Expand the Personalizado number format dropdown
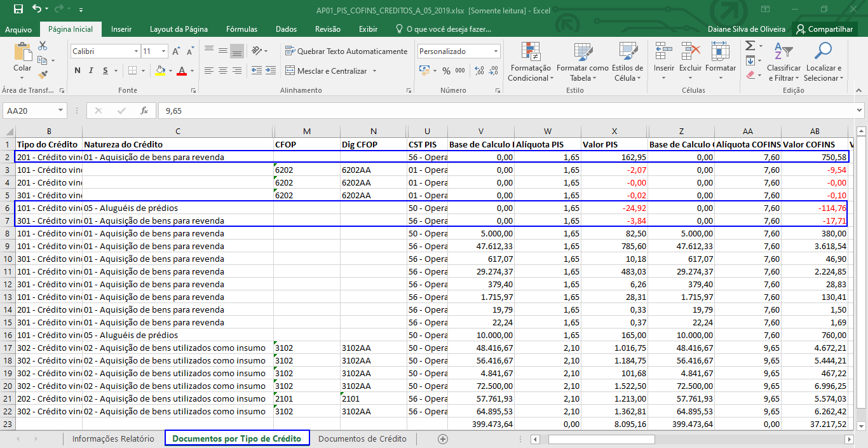Viewport: 868px width, 448px height. (496, 51)
